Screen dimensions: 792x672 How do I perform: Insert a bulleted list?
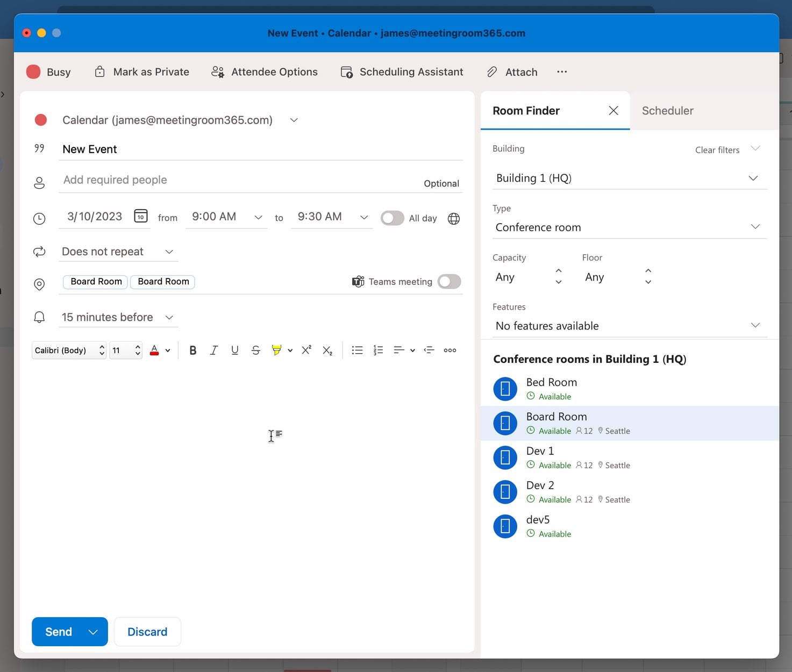click(357, 351)
